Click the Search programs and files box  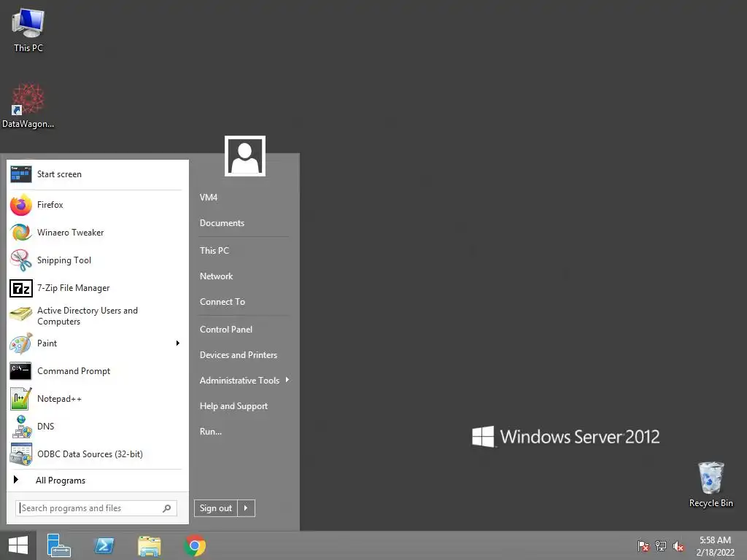pyautogui.click(x=96, y=508)
